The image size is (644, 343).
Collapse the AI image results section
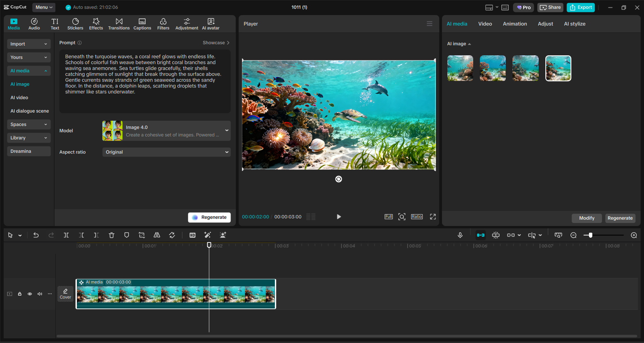[469, 44]
